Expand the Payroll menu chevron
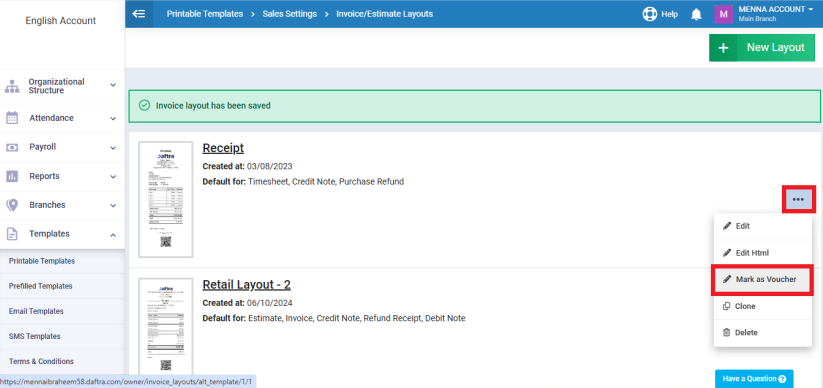Screen dimensions: 823x388 (x=113, y=148)
